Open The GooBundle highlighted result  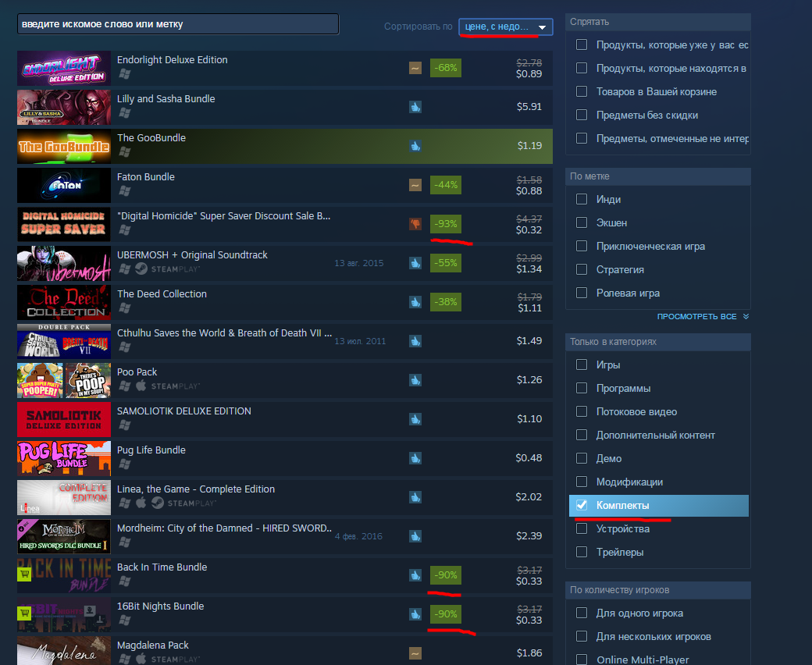pos(285,146)
